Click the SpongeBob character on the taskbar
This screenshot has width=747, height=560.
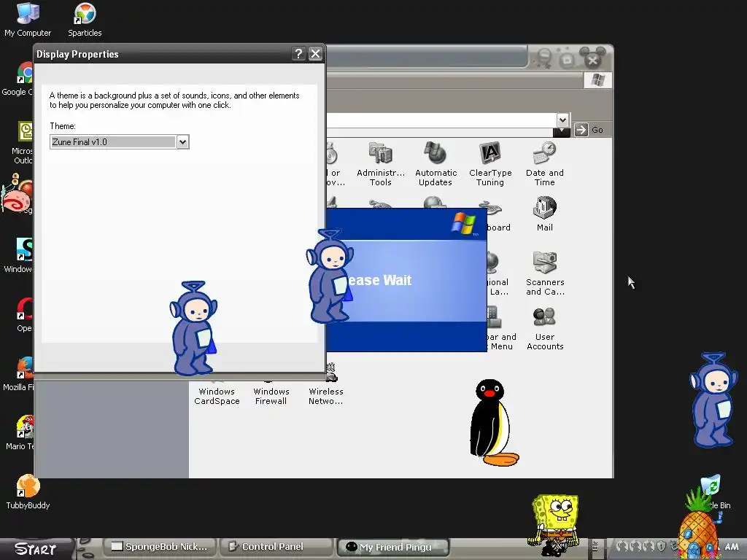(x=555, y=524)
